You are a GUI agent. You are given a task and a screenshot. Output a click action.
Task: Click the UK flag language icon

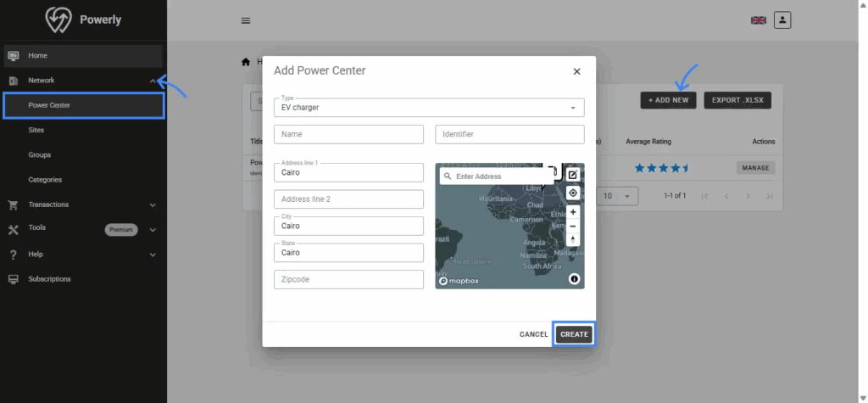[758, 20]
